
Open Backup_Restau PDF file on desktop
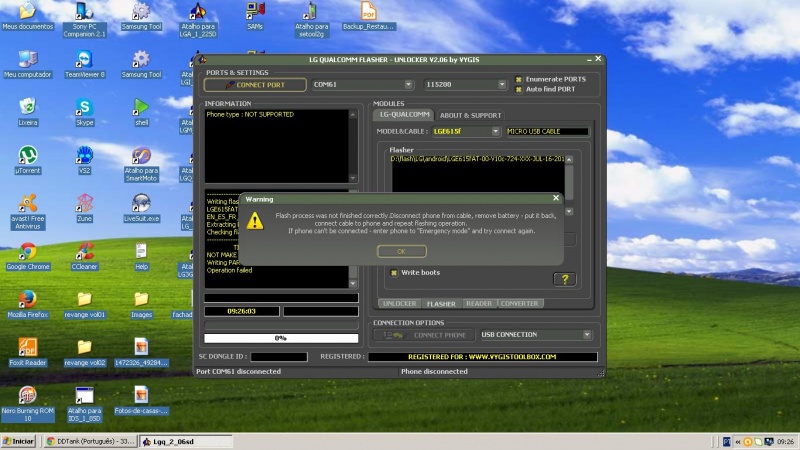(368, 16)
